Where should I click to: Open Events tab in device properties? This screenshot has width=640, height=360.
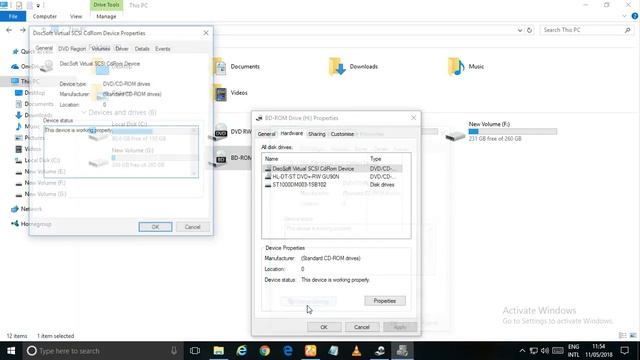tap(163, 49)
